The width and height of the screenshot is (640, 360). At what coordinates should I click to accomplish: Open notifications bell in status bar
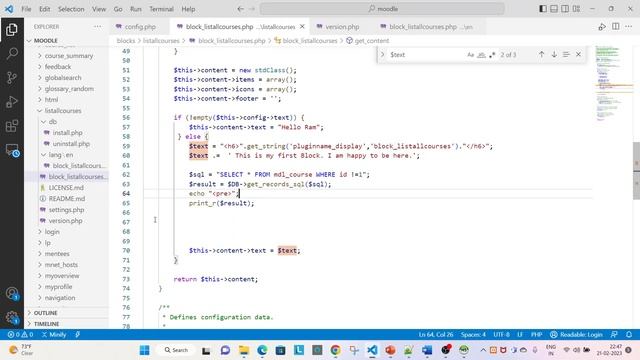pyautogui.click(x=629, y=334)
